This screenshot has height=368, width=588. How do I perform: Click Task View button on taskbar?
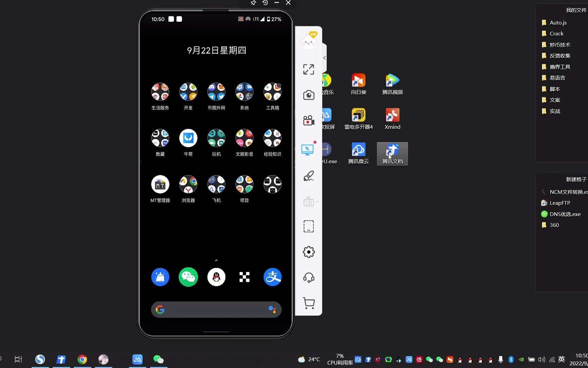[18, 359]
